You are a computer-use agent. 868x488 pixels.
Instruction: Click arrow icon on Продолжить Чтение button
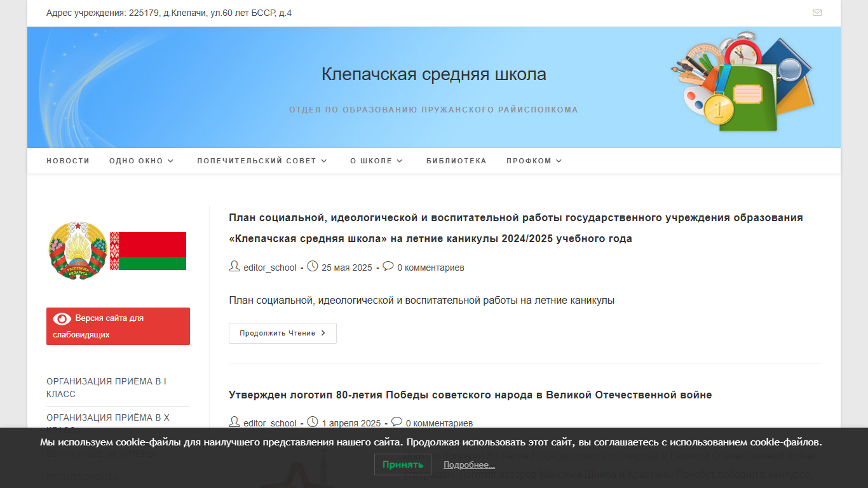coord(323,333)
